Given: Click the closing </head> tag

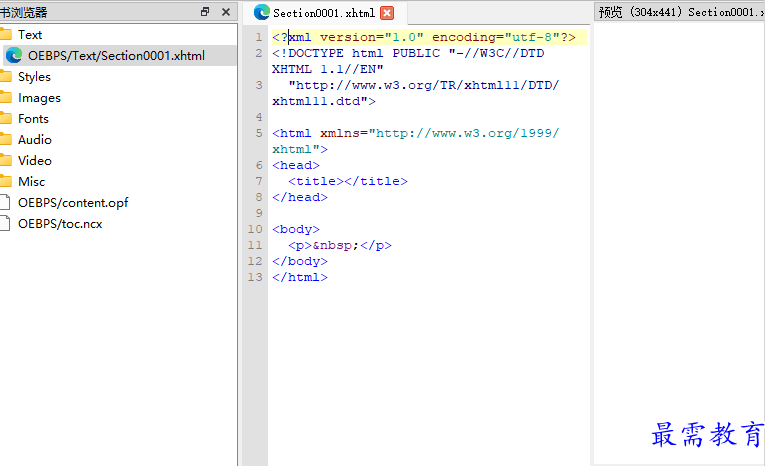Looking at the screenshot, I should (x=300, y=198).
